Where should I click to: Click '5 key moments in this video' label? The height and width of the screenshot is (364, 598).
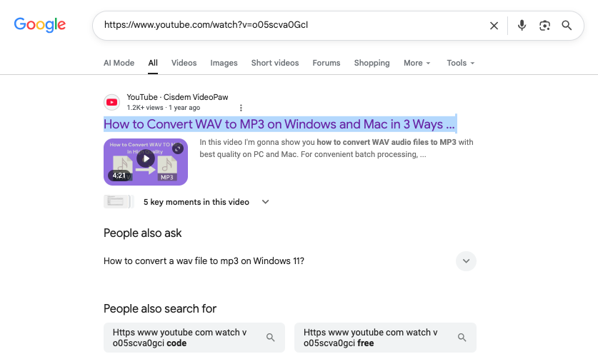196,202
